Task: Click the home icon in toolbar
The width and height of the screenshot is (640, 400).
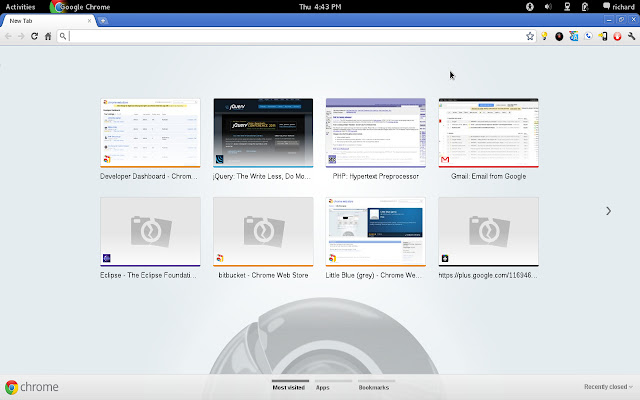Action: (x=48, y=36)
